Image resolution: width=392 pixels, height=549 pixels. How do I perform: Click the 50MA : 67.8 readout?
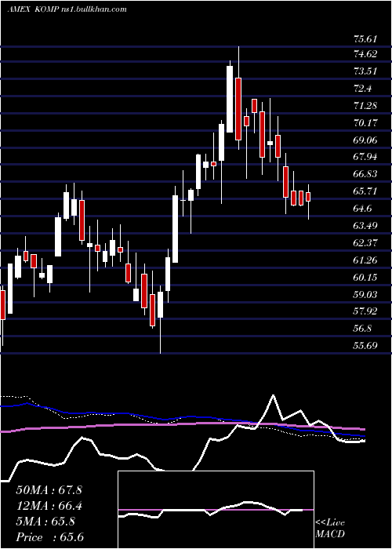point(49,490)
